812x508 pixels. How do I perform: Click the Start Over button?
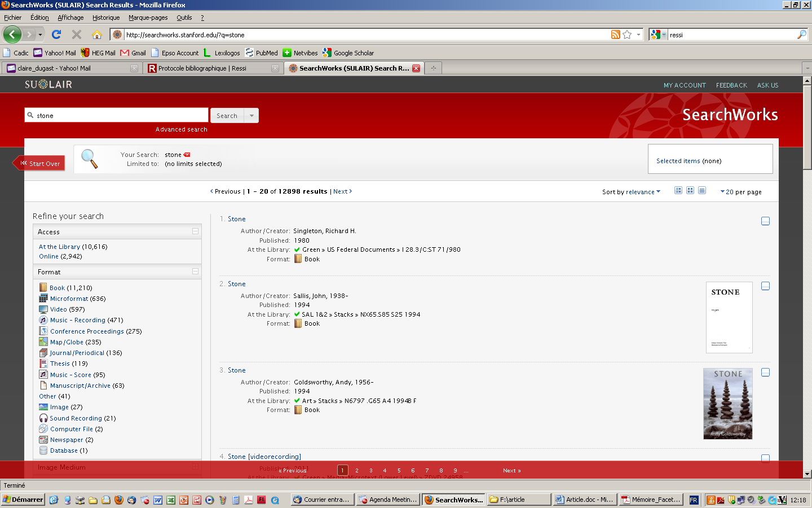coord(39,163)
